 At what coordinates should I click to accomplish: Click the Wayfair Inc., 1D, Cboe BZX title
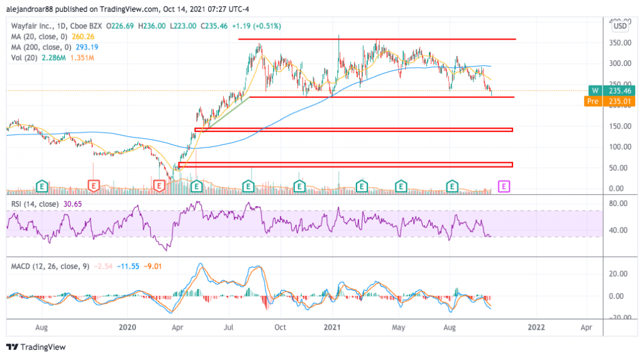[56, 26]
